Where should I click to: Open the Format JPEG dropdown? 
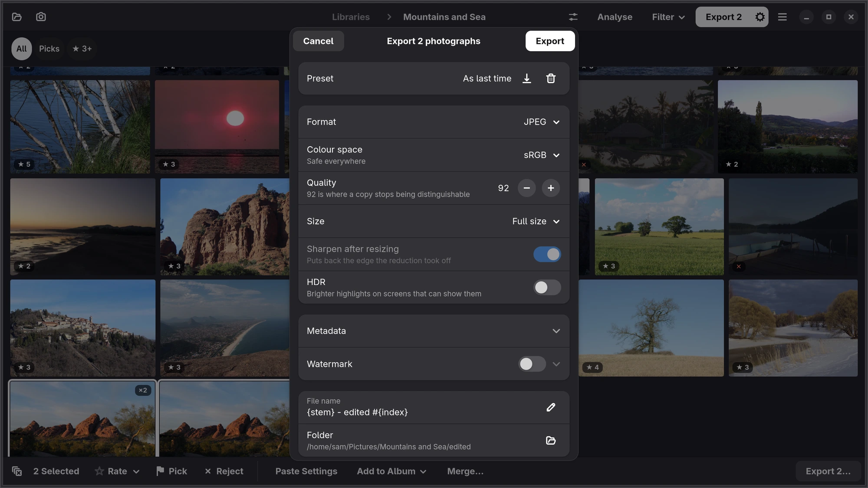[x=541, y=122]
